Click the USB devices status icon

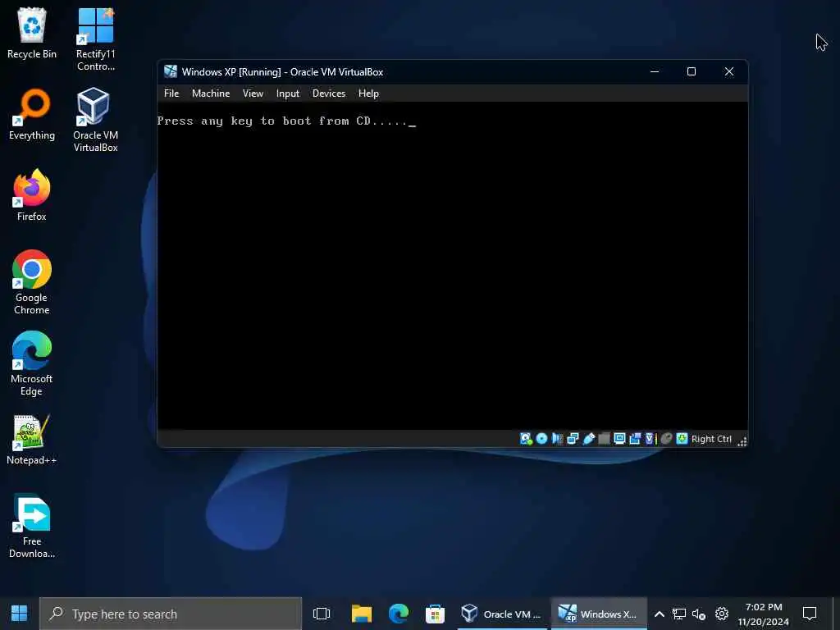click(588, 439)
